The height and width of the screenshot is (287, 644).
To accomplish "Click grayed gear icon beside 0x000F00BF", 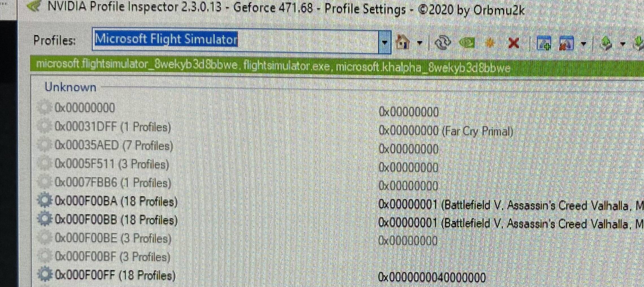I will pos(45,256).
